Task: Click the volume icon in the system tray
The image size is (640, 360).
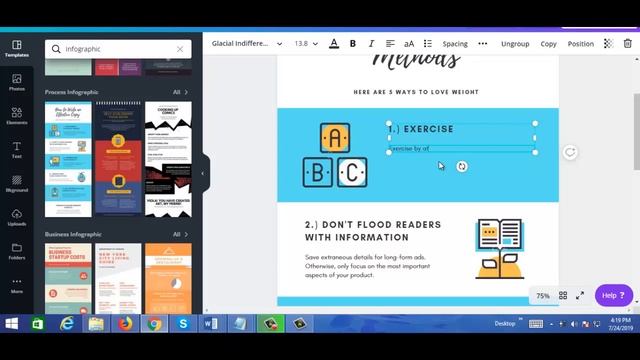Action: tap(574, 324)
